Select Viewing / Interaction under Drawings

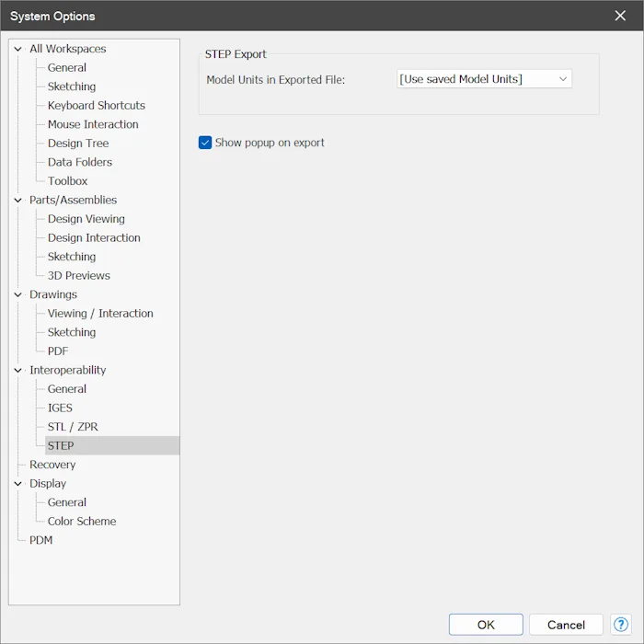click(100, 313)
